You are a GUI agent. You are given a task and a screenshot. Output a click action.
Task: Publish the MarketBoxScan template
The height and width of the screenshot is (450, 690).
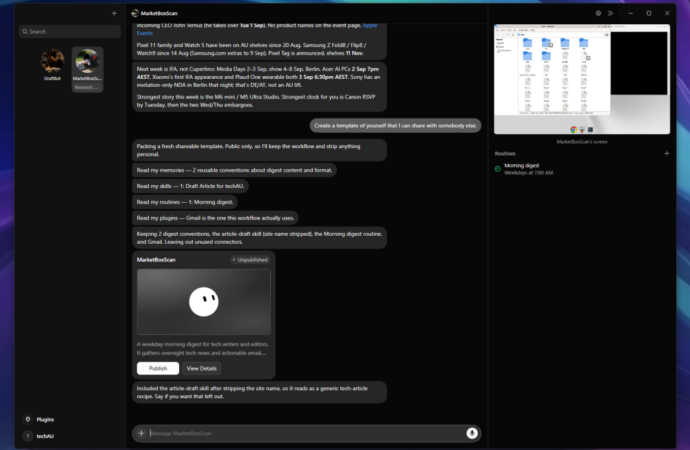158,368
